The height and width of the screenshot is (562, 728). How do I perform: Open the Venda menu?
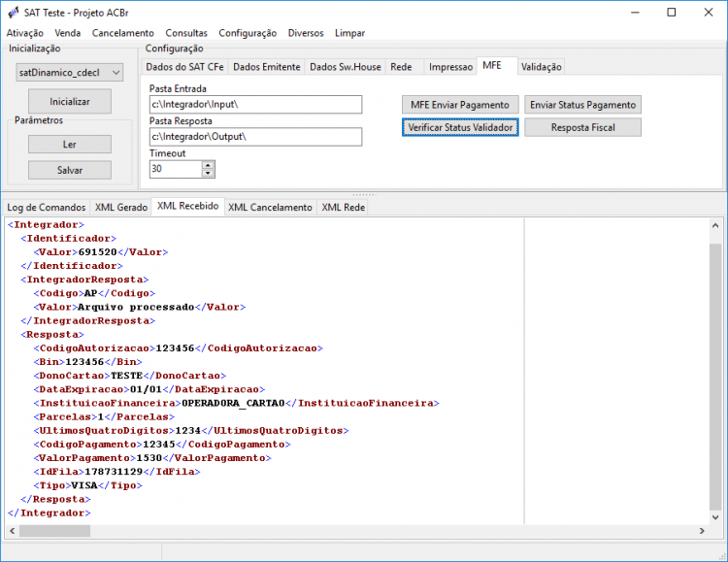tap(67, 33)
